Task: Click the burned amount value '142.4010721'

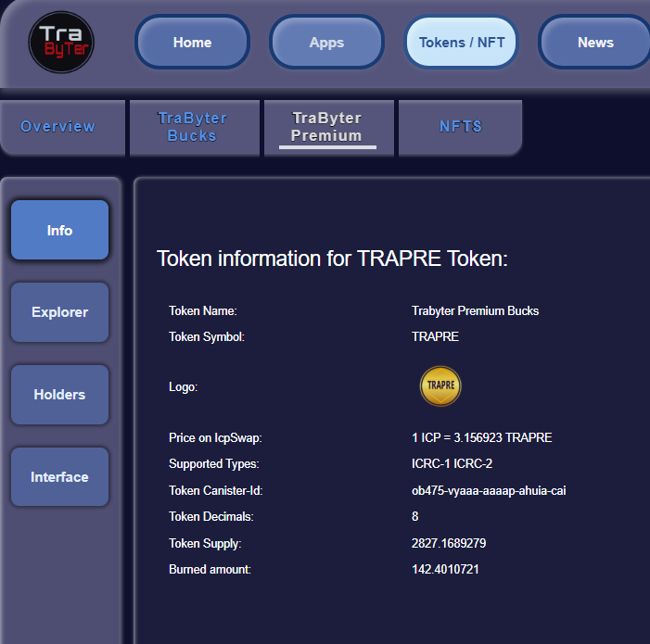Action: pos(445,570)
